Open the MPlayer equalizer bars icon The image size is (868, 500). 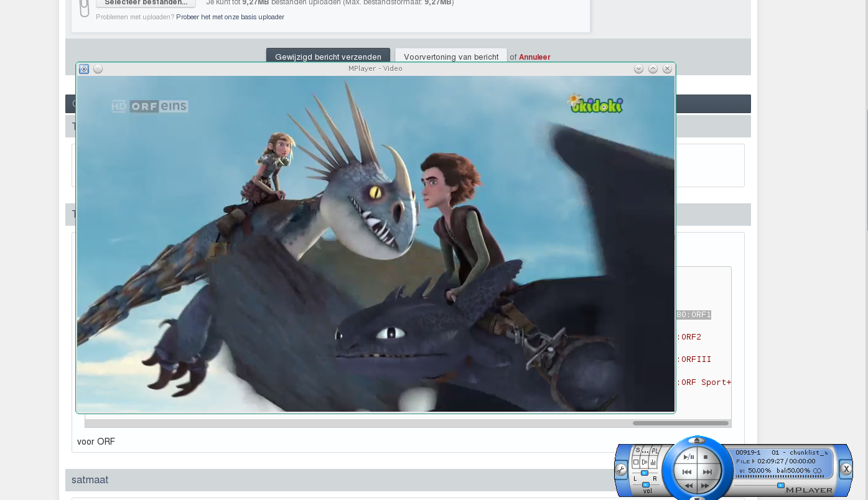pyautogui.click(x=653, y=463)
